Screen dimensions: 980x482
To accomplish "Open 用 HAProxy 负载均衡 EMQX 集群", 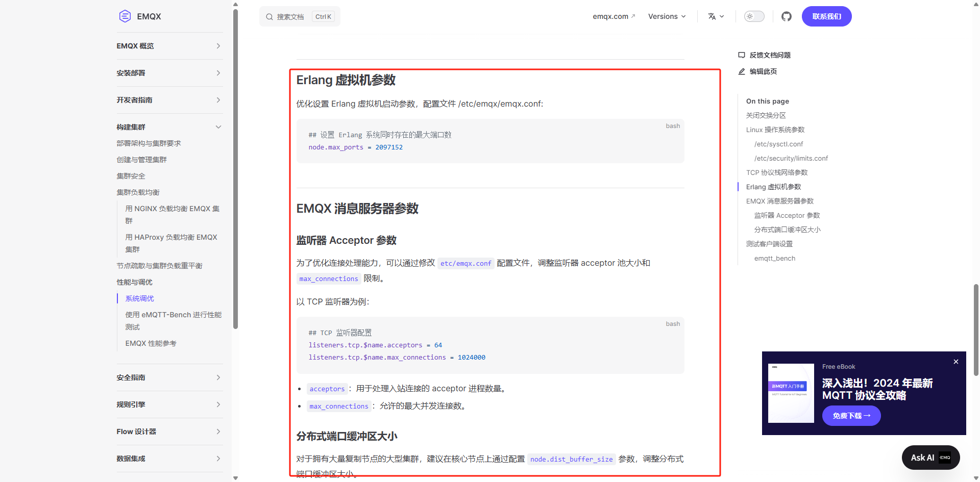I will click(171, 243).
